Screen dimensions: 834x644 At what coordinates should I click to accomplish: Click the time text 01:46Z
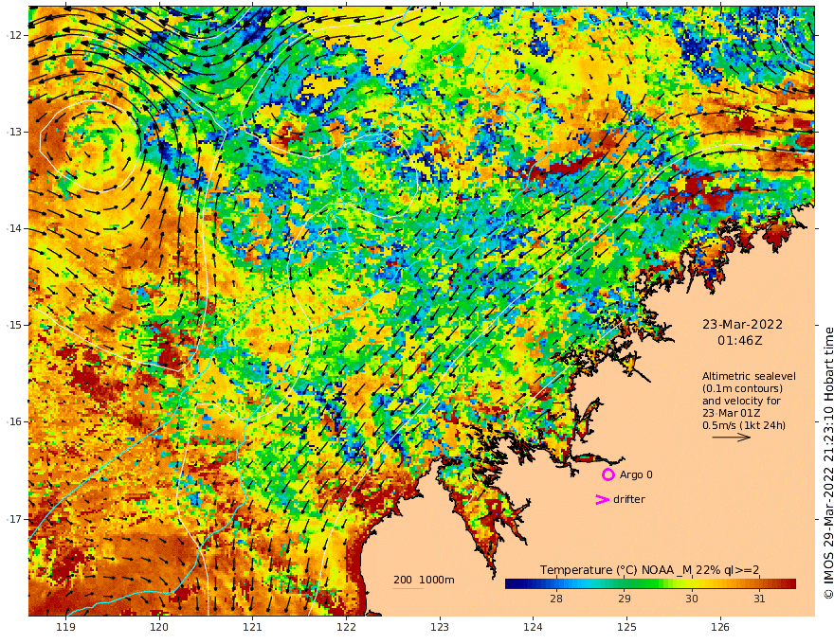(x=740, y=341)
